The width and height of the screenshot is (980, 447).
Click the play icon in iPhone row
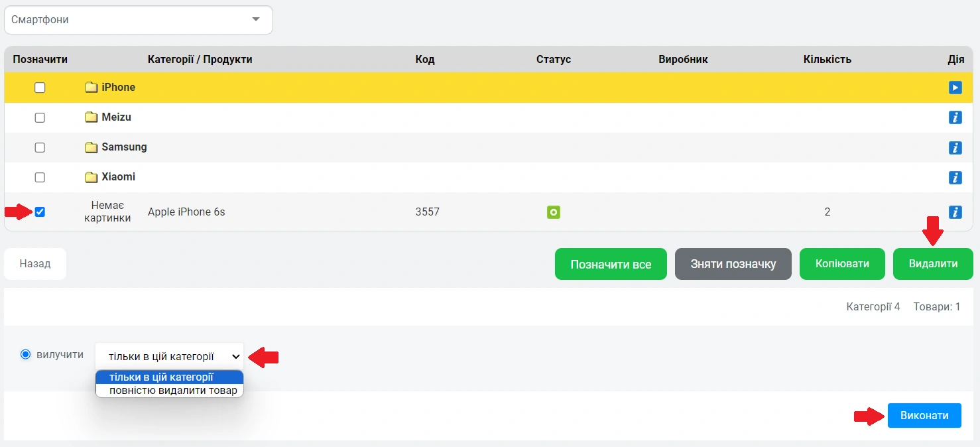[x=955, y=88]
